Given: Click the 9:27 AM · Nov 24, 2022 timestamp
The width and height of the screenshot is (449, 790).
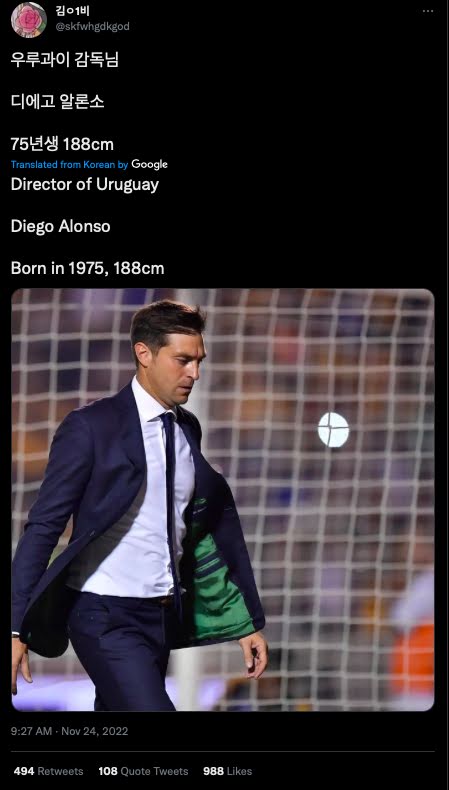Looking at the screenshot, I should (x=70, y=731).
